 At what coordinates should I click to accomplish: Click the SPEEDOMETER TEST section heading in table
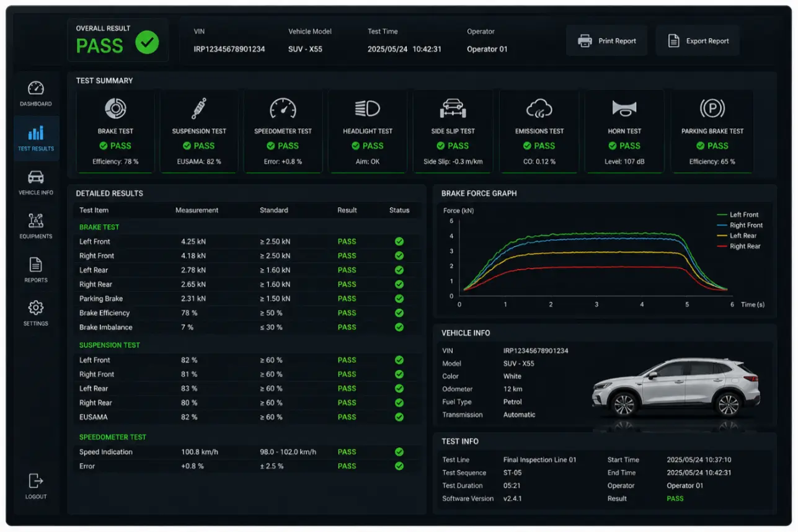pos(113,437)
